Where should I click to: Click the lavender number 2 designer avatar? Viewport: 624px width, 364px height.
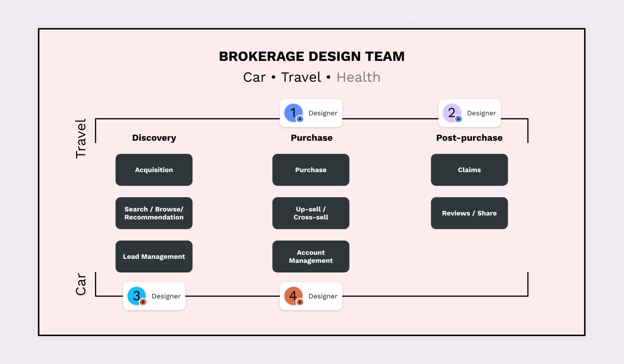pos(452,113)
